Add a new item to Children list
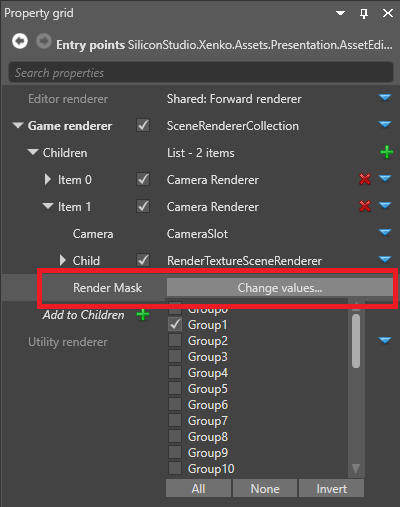400x507 pixels. [x=386, y=152]
